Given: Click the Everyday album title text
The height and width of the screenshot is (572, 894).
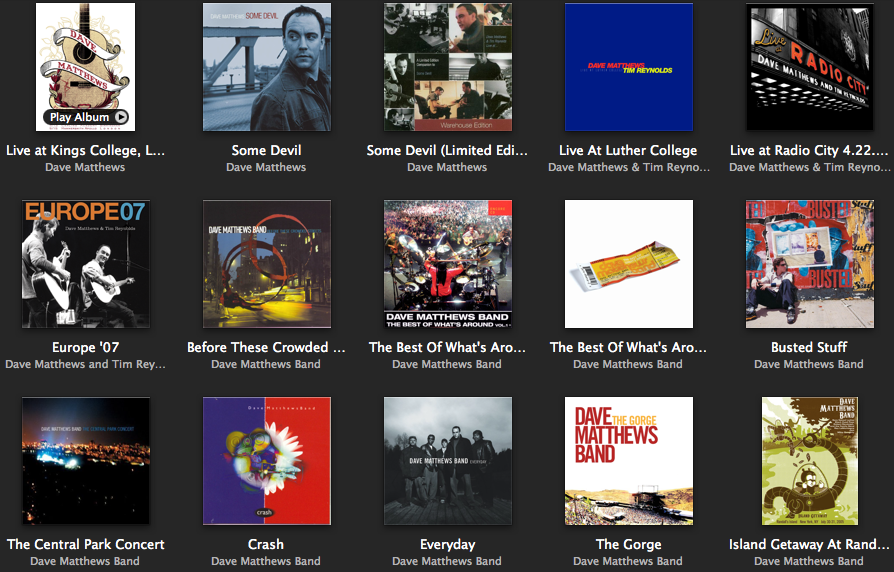Looking at the screenshot, I should click(x=448, y=545).
